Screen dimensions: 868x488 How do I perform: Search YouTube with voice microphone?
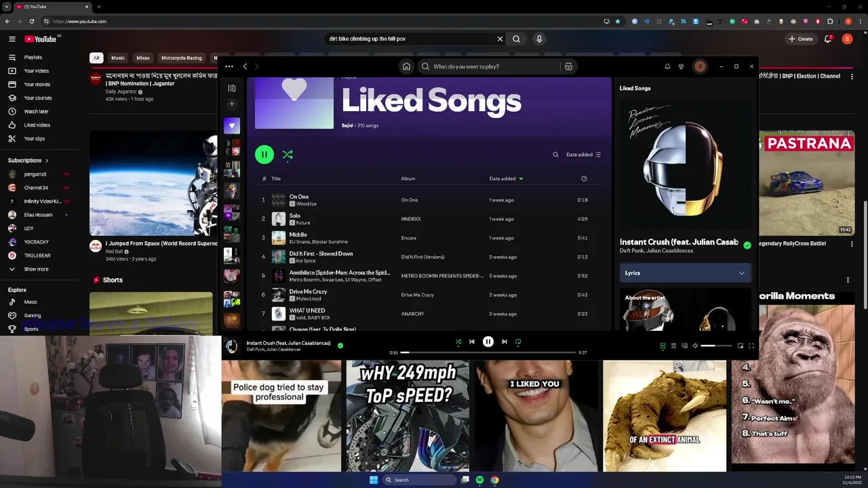click(539, 39)
